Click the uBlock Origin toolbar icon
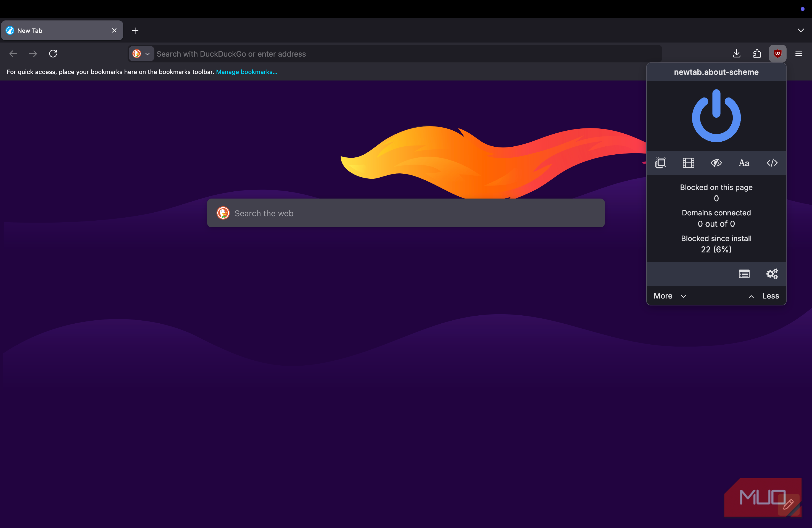 pos(777,54)
